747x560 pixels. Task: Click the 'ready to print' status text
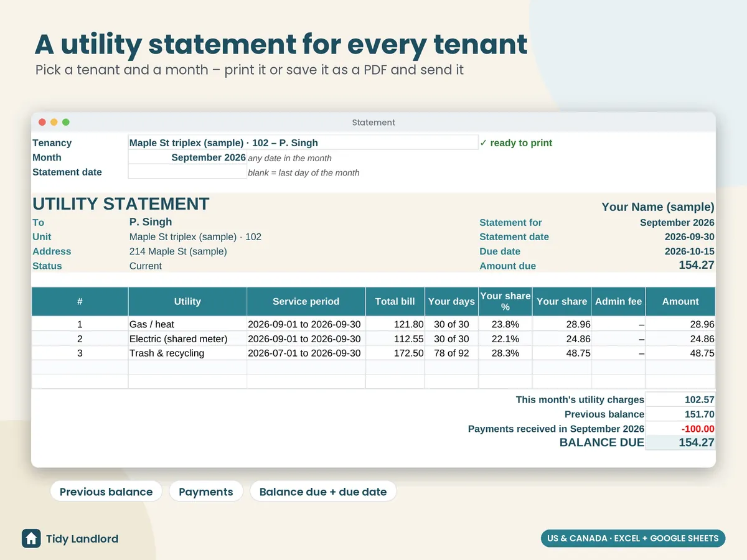[516, 142]
